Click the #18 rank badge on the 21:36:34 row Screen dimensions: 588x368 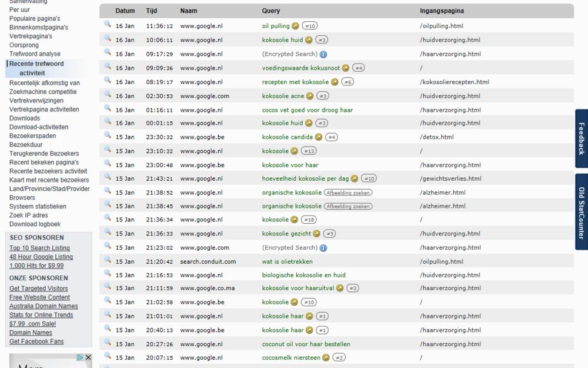(309, 220)
